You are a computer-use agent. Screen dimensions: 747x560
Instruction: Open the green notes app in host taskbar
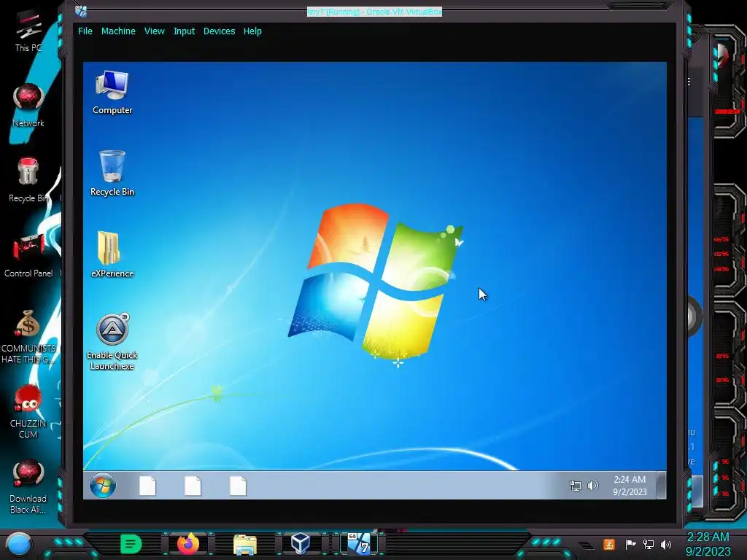coord(131,544)
